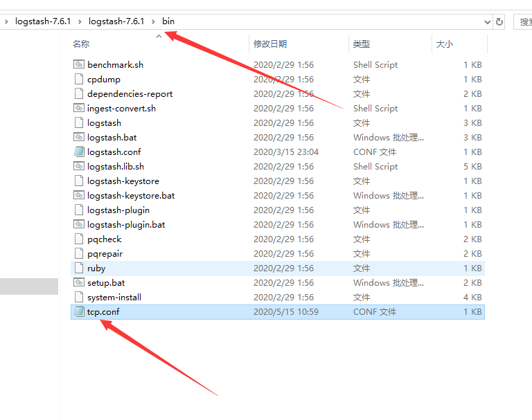
Task: Expand the chevron between the two logstash-7.6.1 folders
Action: tap(80, 21)
